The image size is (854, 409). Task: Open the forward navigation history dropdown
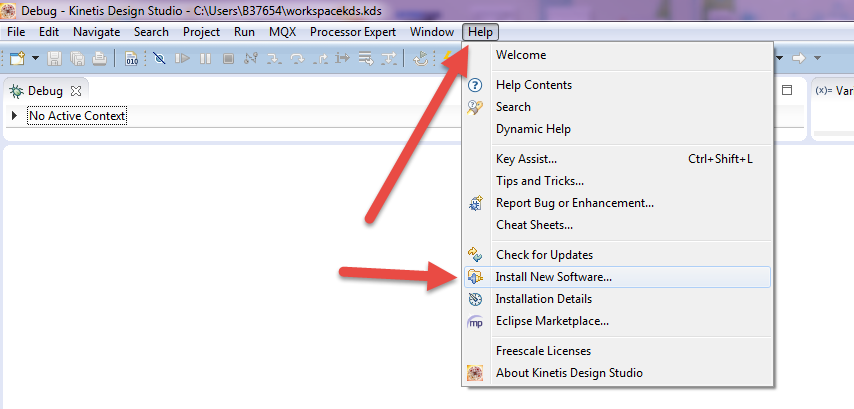click(x=817, y=58)
